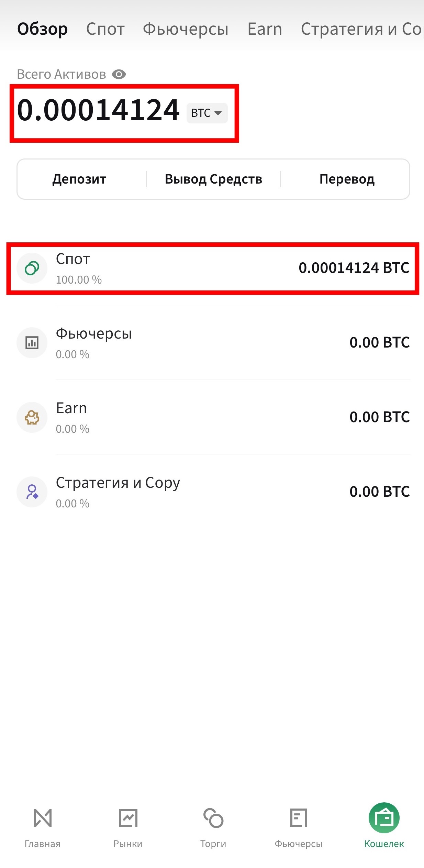Open the BTC currency dropdown
The height and width of the screenshot is (868, 424).
pyautogui.click(x=207, y=113)
